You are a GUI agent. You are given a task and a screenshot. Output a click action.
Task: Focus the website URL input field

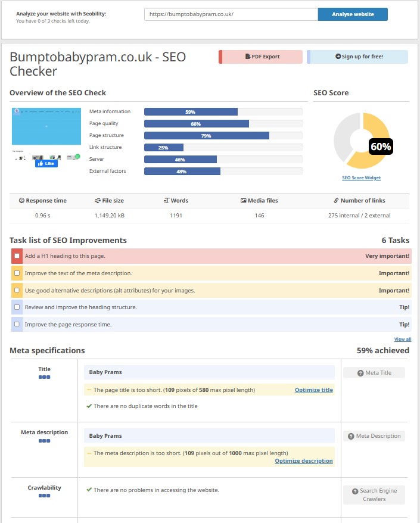click(x=231, y=14)
